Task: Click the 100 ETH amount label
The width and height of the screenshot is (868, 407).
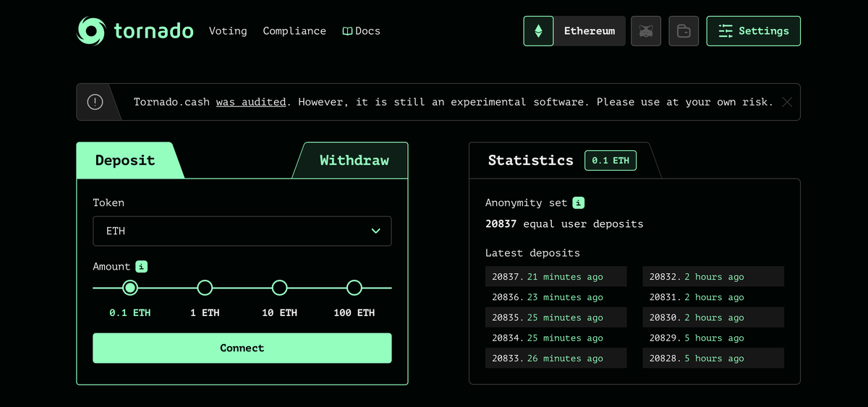Action: [354, 313]
